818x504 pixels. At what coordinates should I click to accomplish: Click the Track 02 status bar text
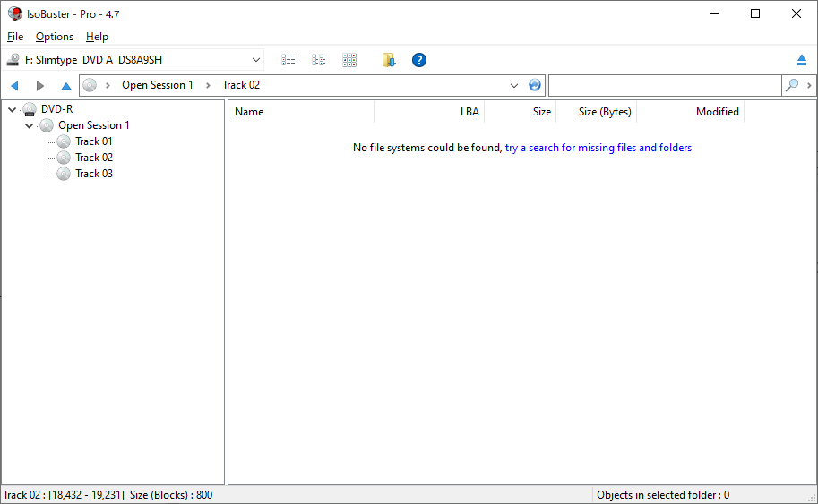108,495
